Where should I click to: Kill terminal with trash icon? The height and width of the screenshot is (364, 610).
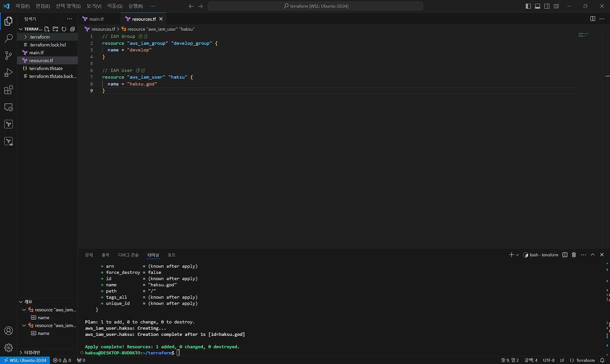(x=574, y=255)
